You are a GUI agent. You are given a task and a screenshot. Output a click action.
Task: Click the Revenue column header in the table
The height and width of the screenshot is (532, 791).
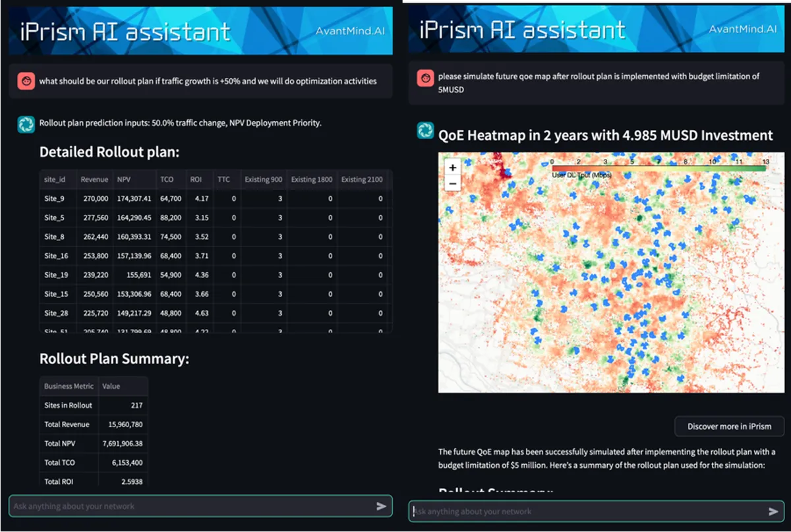(94, 179)
